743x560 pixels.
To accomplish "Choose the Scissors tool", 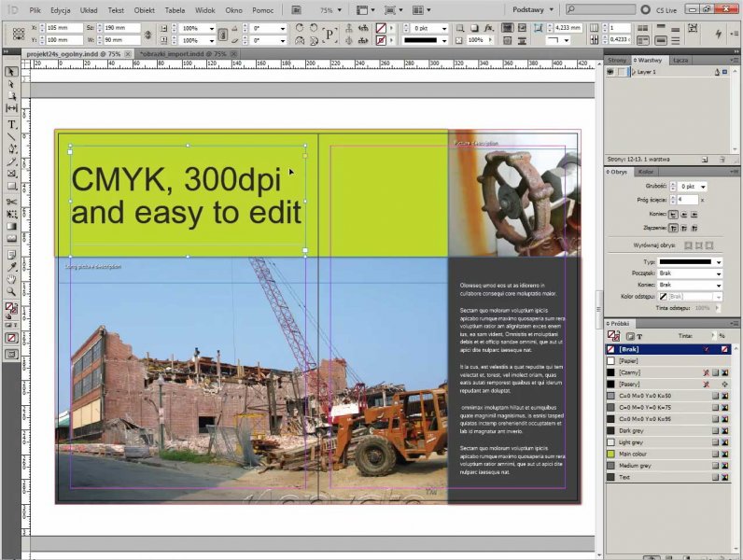I will [12, 200].
